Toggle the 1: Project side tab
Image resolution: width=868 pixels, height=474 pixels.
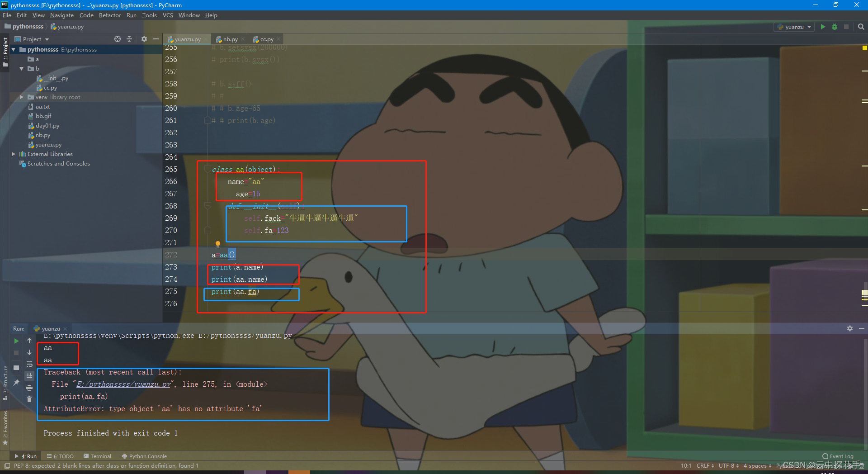(x=5, y=52)
